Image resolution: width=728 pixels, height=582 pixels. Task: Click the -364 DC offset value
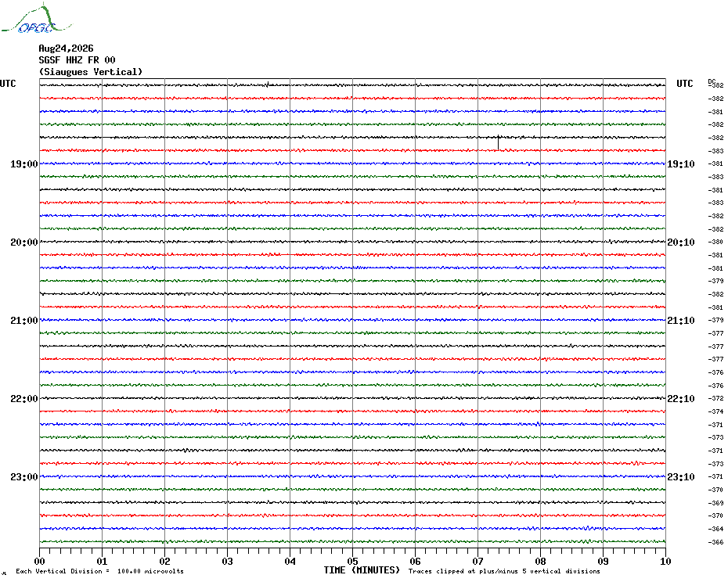(x=715, y=529)
